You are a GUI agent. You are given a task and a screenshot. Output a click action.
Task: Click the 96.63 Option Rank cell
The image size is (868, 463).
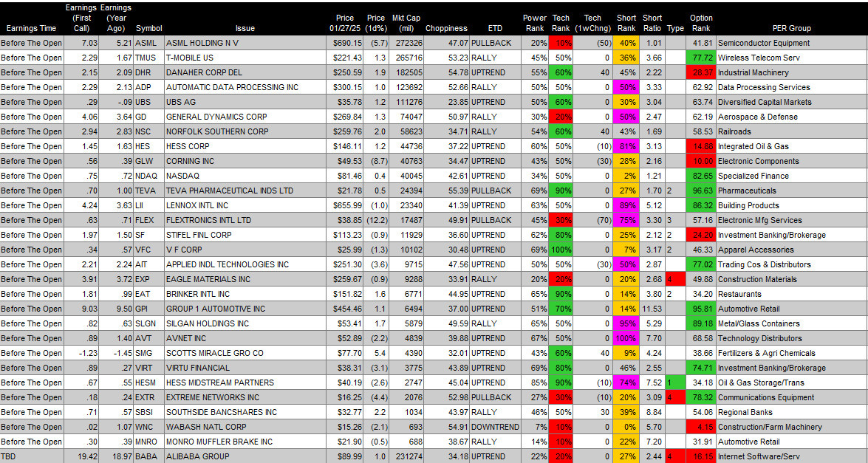coord(701,191)
